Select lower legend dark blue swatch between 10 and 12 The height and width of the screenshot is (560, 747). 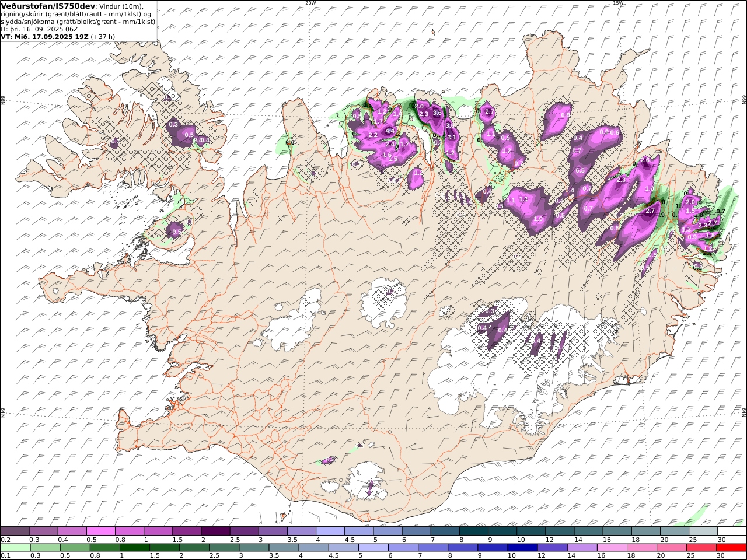(x=523, y=547)
